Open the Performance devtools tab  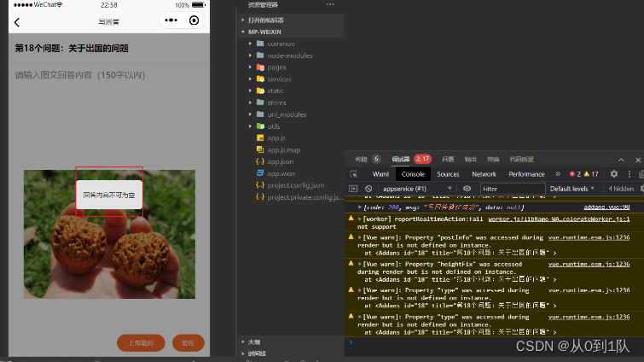[x=526, y=174]
